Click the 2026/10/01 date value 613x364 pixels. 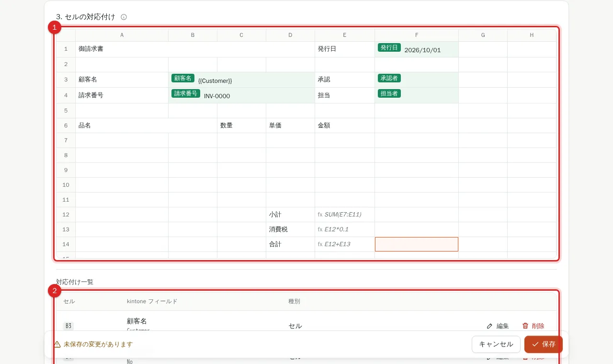pyautogui.click(x=422, y=50)
